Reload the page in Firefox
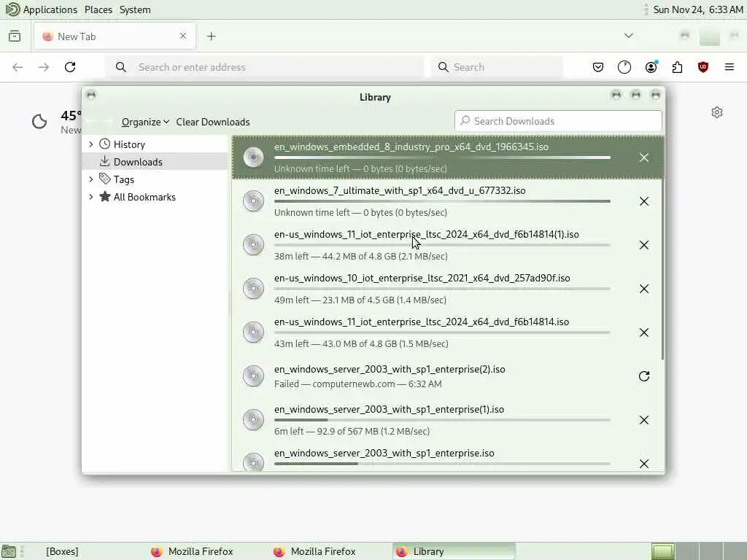Image resolution: width=747 pixels, height=560 pixels. tap(70, 67)
